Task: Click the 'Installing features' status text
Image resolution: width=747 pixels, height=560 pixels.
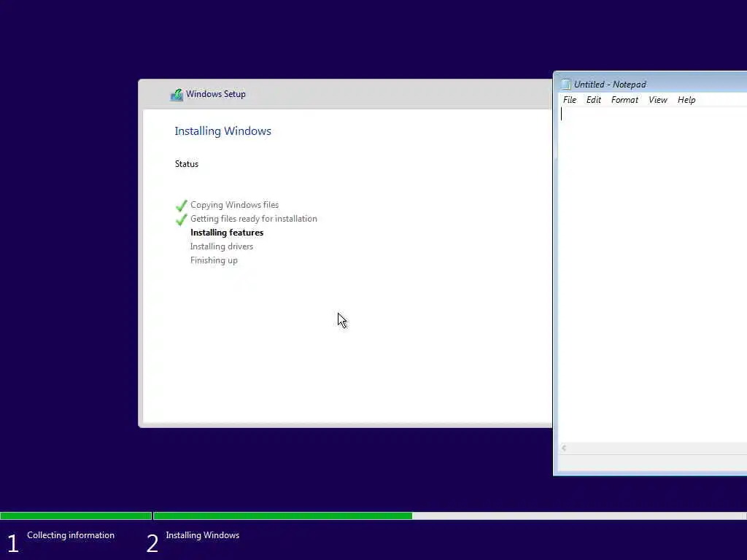Action: pyautogui.click(x=227, y=233)
